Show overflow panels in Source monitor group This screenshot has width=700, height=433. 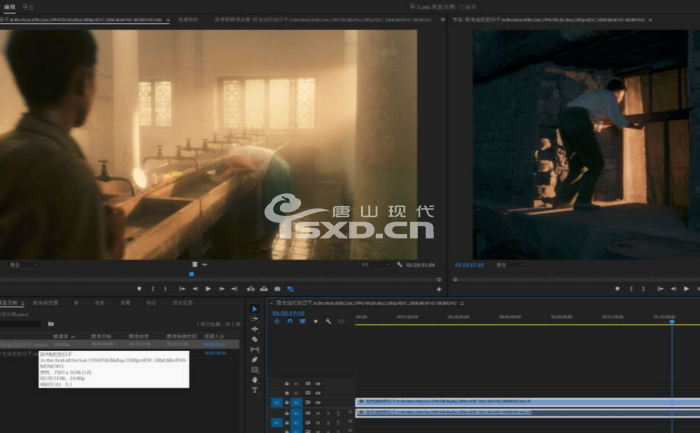[x=442, y=20]
